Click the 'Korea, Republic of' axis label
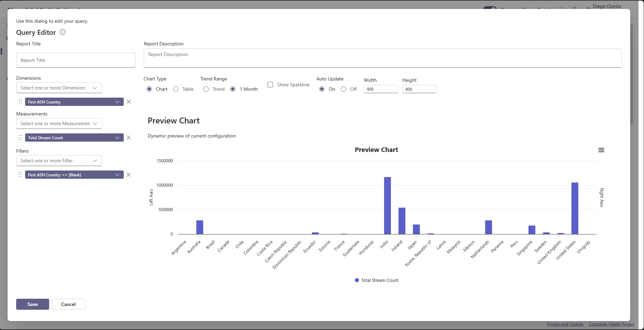The width and height of the screenshot is (644, 330). (x=418, y=253)
